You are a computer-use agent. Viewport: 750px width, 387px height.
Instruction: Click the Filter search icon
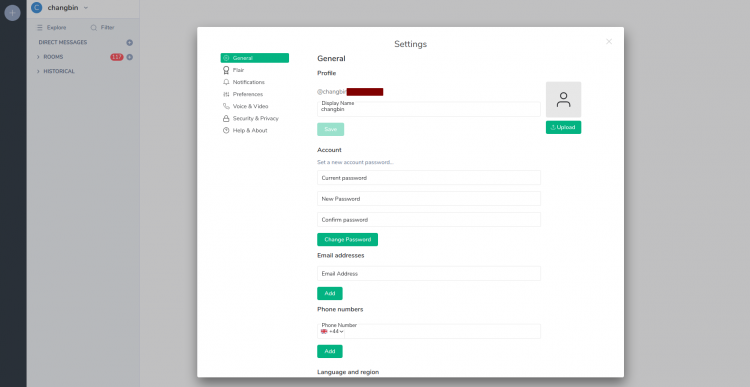click(x=94, y=28)
